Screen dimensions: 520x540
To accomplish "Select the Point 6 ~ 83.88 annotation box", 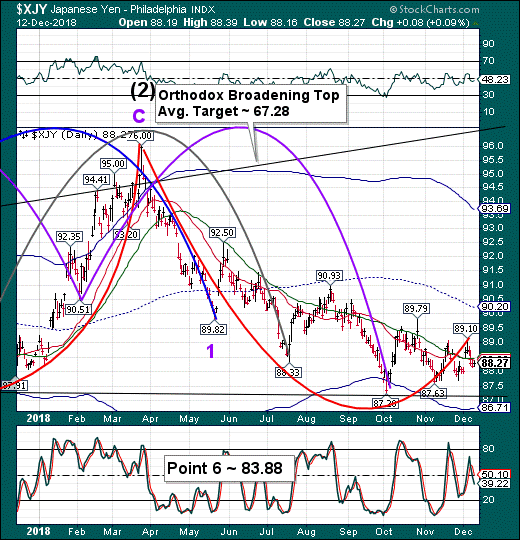I will tap(229, 468).
